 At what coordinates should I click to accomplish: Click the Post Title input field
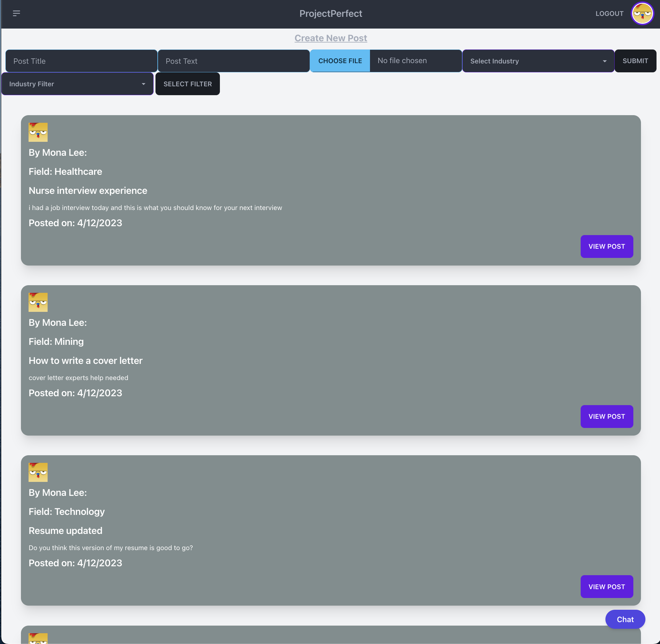(x=81, y=61)
